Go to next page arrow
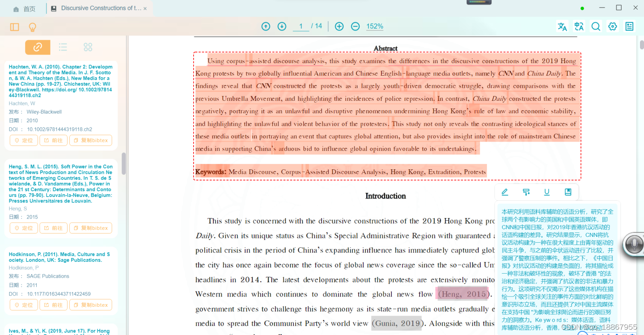This screenshot has width=644, height=335. 282,26
